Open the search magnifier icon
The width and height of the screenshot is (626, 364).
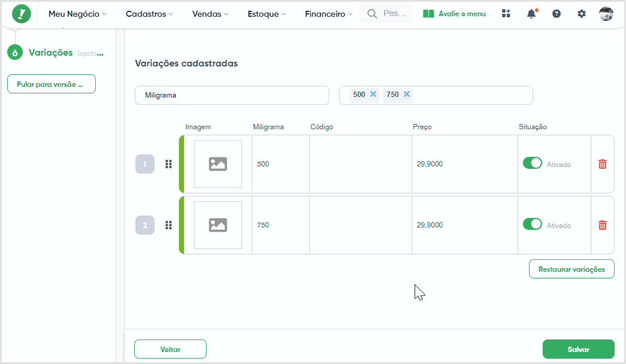(371, 14)
